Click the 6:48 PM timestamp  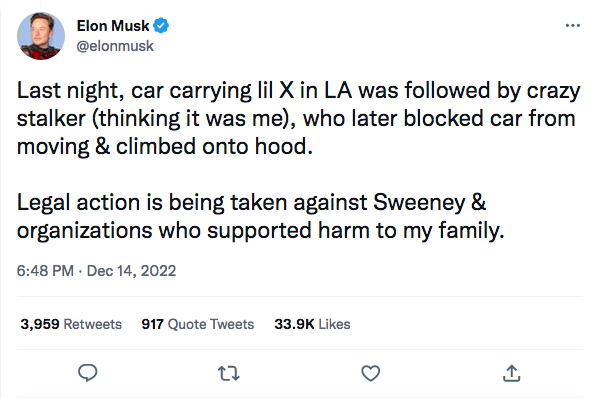pos(45,271)
